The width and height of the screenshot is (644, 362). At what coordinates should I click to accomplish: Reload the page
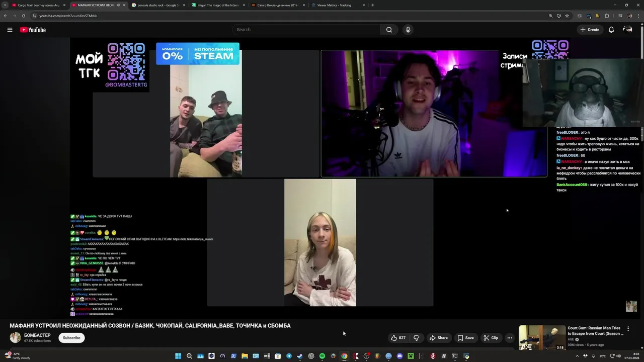(x=24, y=16)
